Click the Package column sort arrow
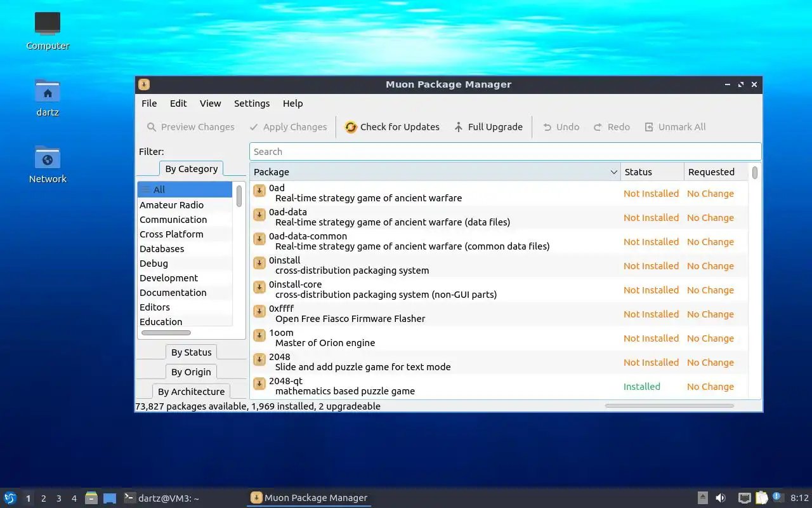Image resolution: width=812 pixels, height=508 pixels. coord(613,172)
